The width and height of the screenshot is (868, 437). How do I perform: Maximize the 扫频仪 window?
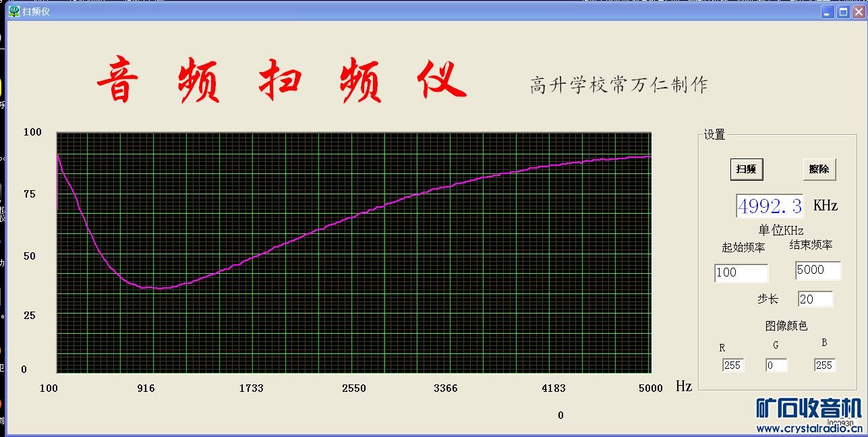[x=843, y=11]
